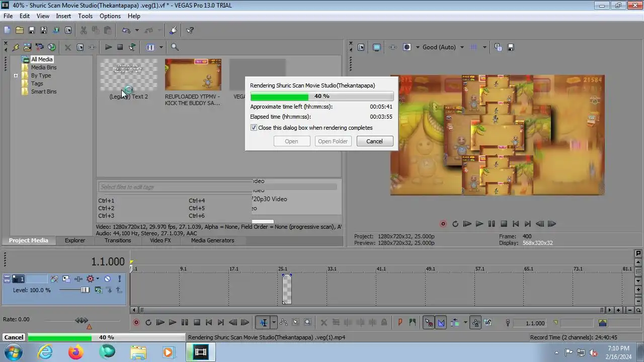The height and width of the screenshot is (362, 644).
Task: Click the Import Media lightning icon
Action: coord(16,47)
